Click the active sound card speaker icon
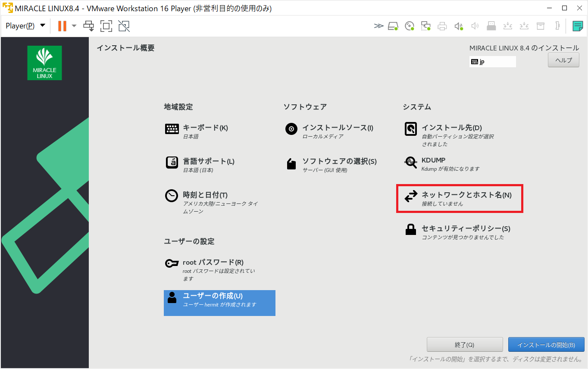The width and height of the screenshot is (588, 369). click(459, 26)
